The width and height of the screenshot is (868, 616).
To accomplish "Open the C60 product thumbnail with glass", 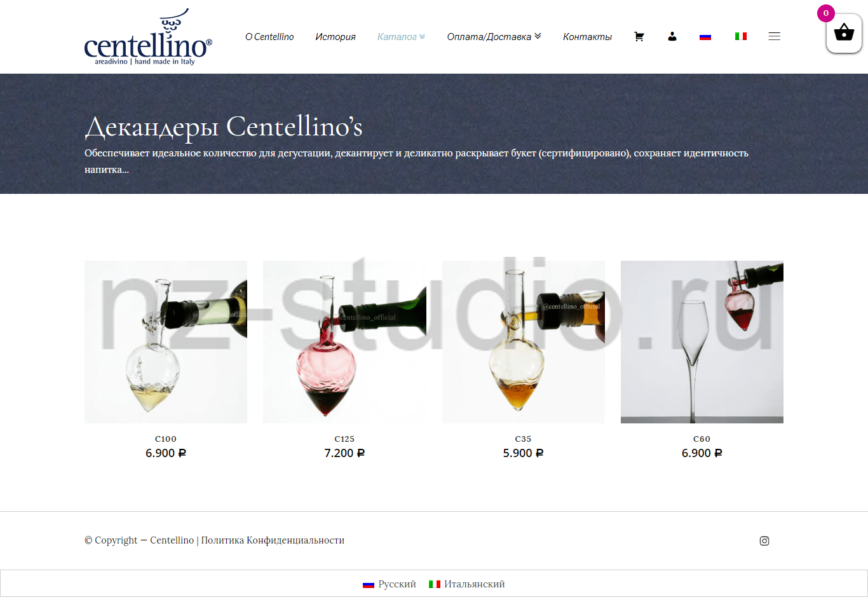I will pyautogui.click(x=702, y=342).
